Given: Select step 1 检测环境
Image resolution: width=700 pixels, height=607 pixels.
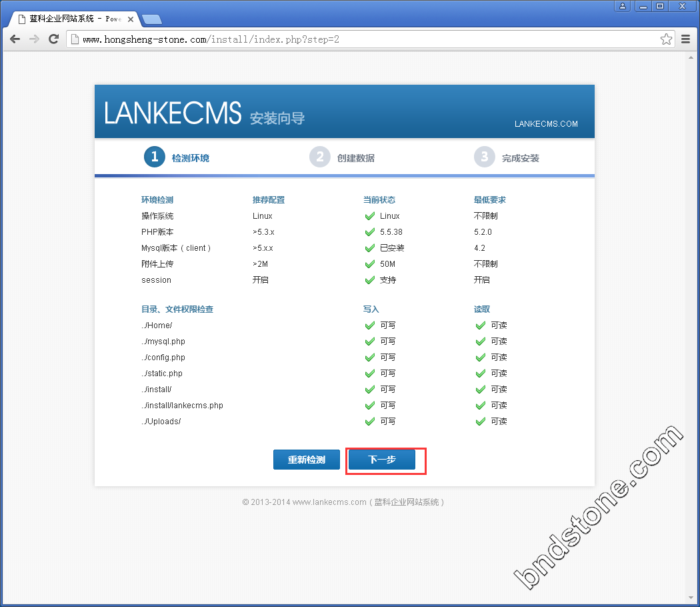Looking at the screenshot, I should pyautogui.click(x=177, y=157).
